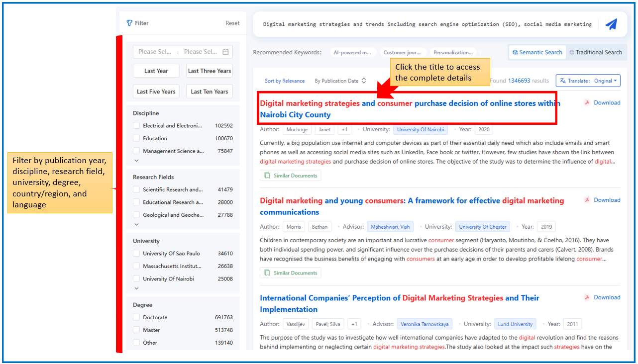Screen dimensions: 638x364
Task: Click the Download icon for Lund University thesis
Action: tap(587, 297)
